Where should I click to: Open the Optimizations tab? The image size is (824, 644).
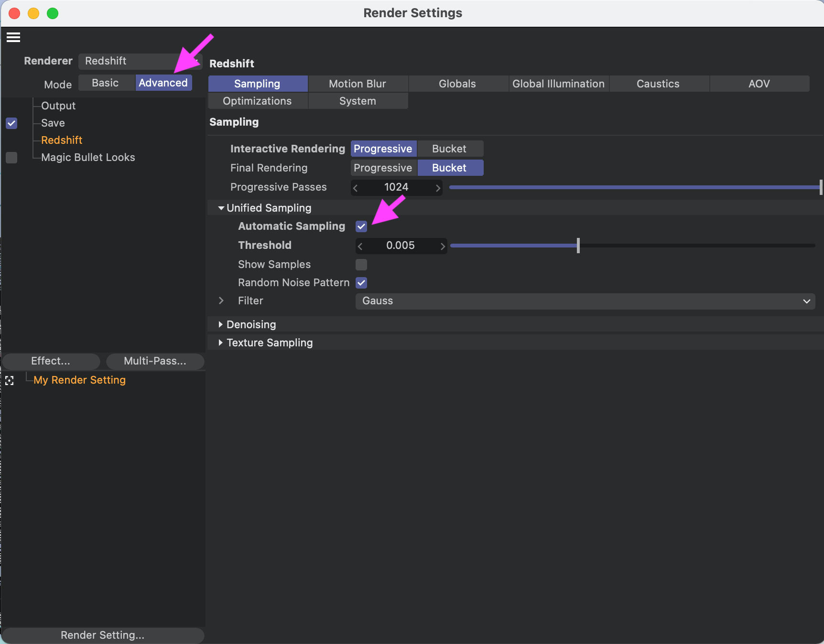[x=258, y=101]
